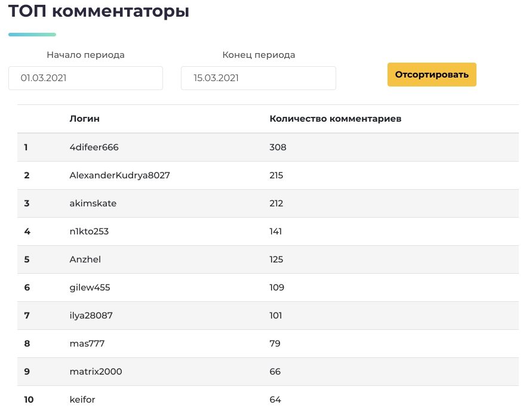This screenshot has width=532, height=411.
Task: Select the Логин column header
Action: [84, 119]
